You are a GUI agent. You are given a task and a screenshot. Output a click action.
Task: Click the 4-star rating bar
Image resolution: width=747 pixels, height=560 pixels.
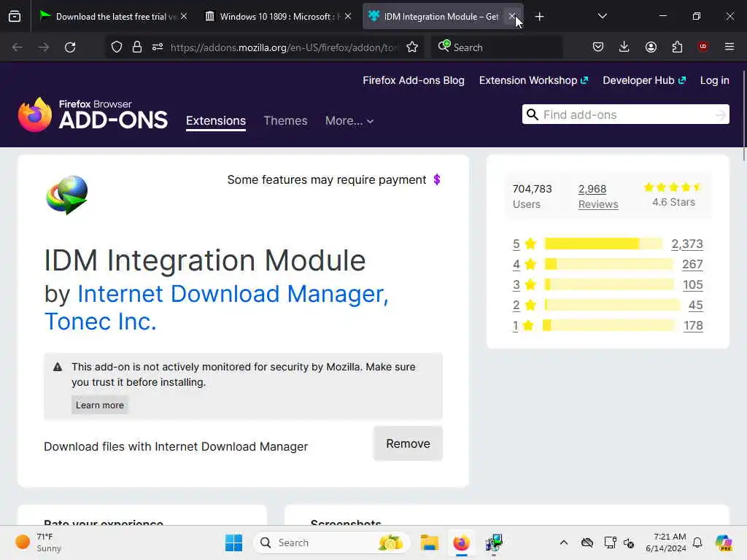609,264
